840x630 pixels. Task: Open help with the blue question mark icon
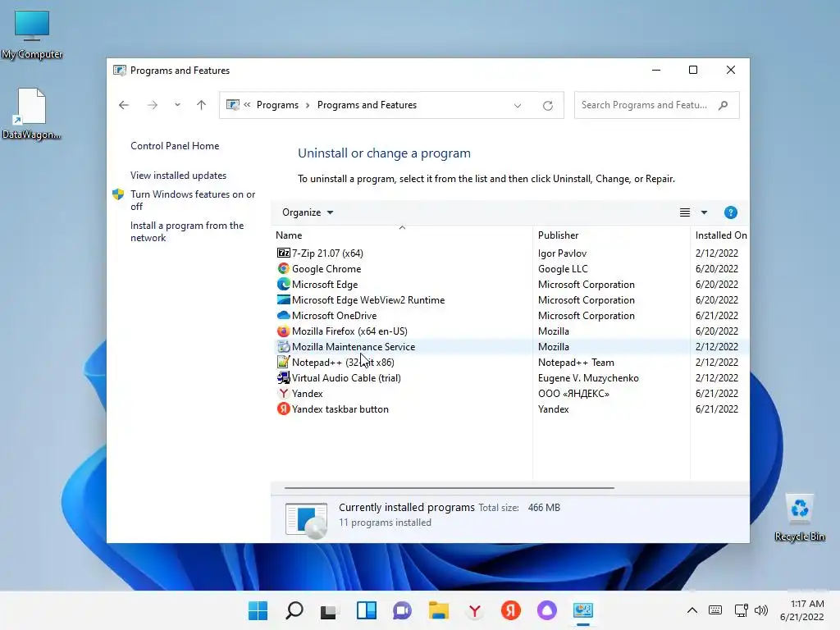pyautogui.click(x=730, y=212)
